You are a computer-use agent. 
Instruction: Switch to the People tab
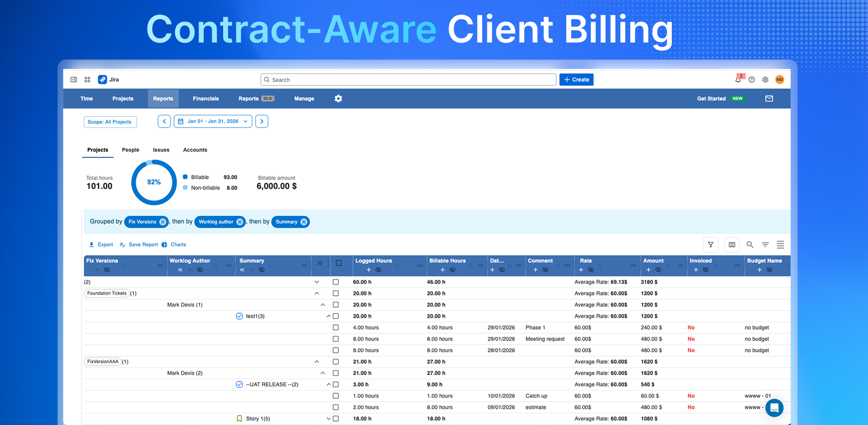(130, 150)
